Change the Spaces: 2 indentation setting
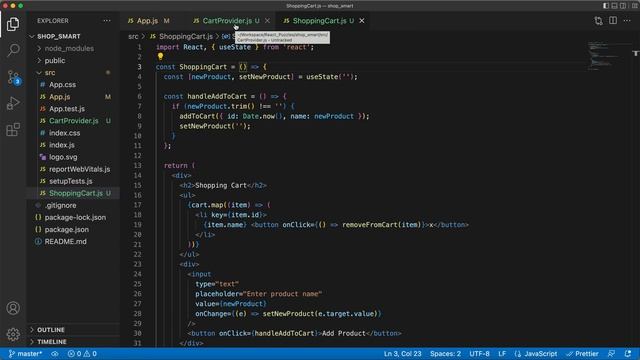Viewport: 640px width, 360px height. (x=445, y=353)
